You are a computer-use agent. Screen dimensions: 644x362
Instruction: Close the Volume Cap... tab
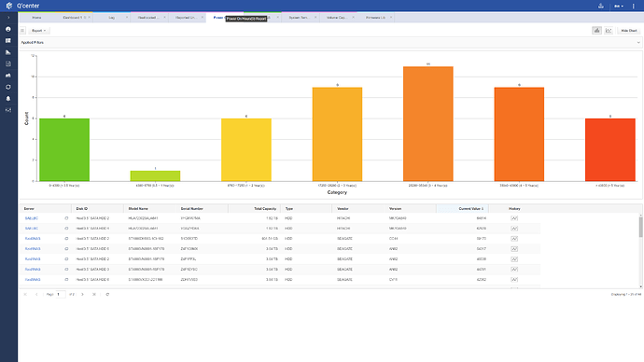(353, 17)
